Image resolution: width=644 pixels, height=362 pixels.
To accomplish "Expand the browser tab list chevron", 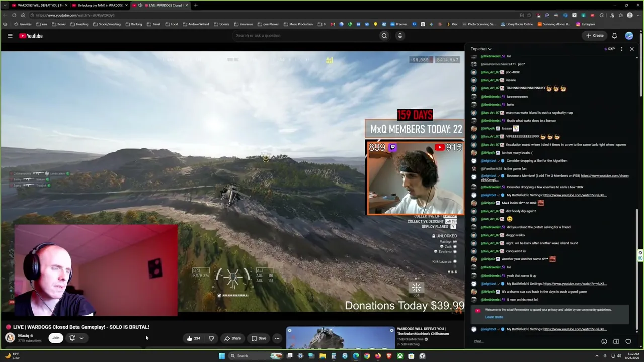I will point(5,5).
